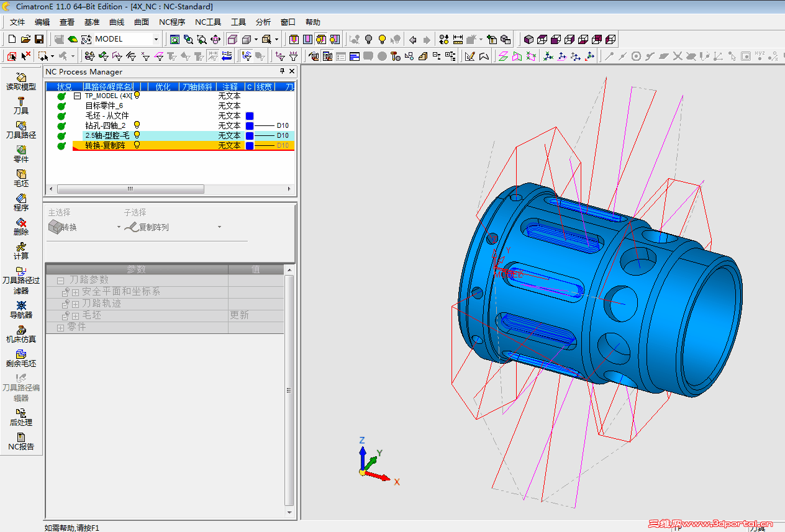This screenshot has height=532, width=785.
Task: Click the measure ruler toolbar icon
Action: (x=458, y=39)
